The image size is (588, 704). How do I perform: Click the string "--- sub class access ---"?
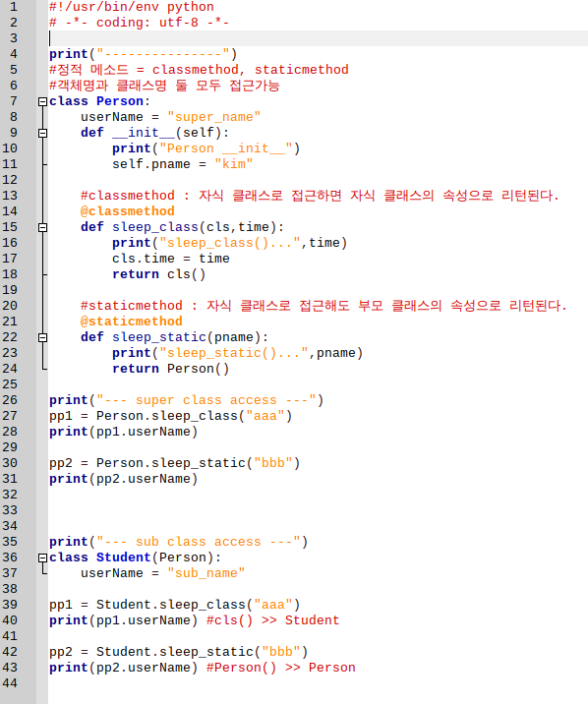(x=199, y=542)
